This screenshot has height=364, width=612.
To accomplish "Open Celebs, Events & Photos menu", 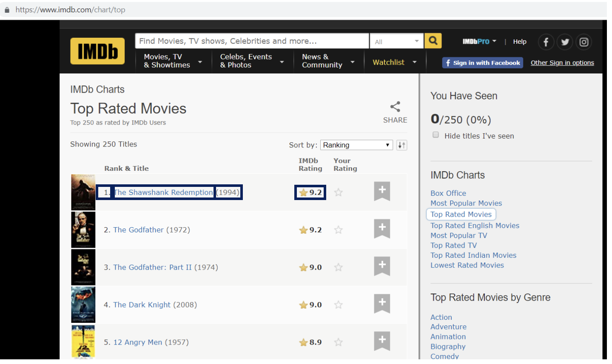I will pos(252,61).
